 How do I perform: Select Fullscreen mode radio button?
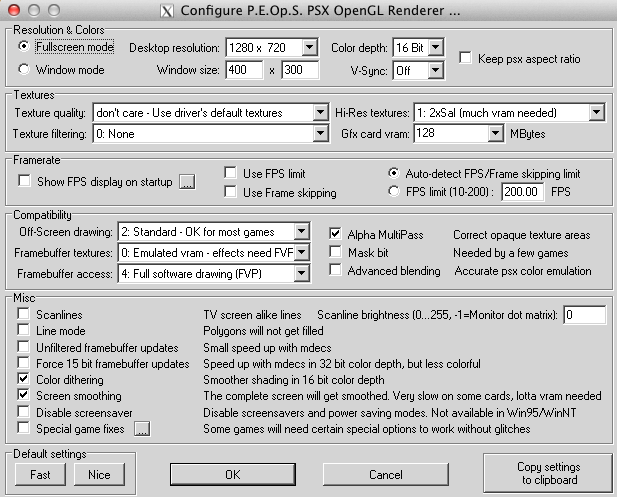point(24,46)
